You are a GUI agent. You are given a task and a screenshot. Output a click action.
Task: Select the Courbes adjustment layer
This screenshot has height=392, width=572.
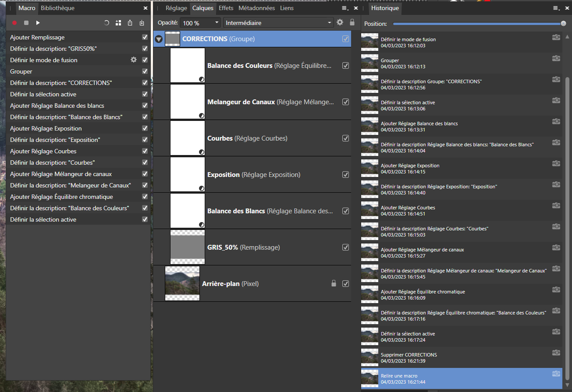coord(252,138)
